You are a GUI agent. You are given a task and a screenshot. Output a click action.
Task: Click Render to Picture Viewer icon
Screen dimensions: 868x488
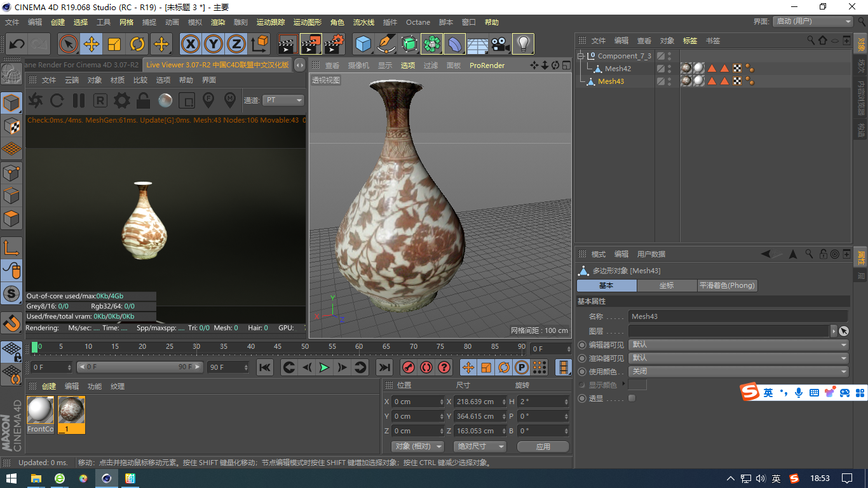click(311, 44)
